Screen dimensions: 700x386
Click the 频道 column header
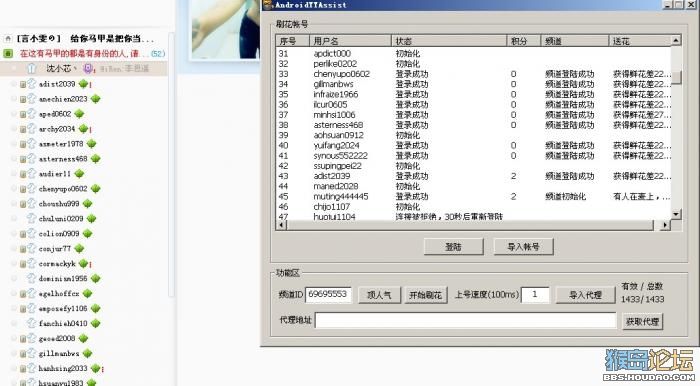[575, 41]
